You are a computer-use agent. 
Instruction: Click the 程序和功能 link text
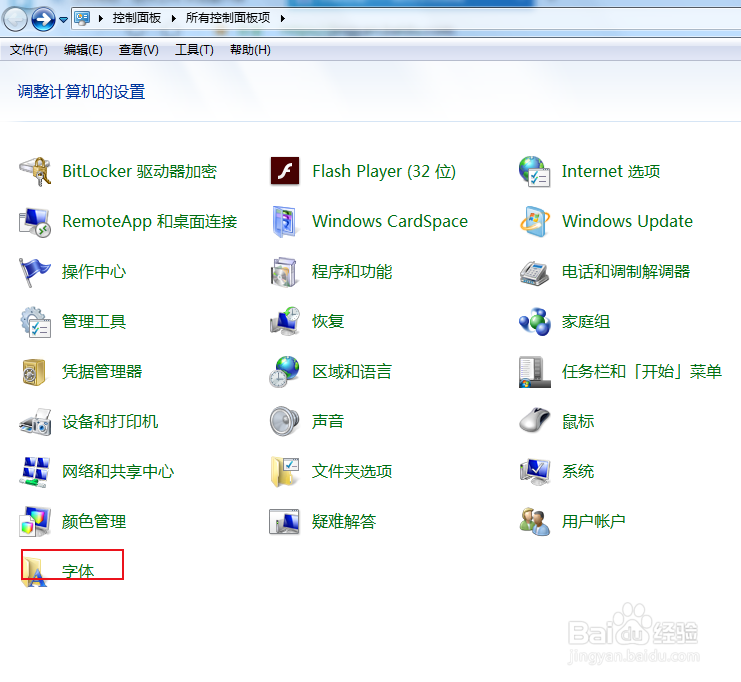coord(352,272)
